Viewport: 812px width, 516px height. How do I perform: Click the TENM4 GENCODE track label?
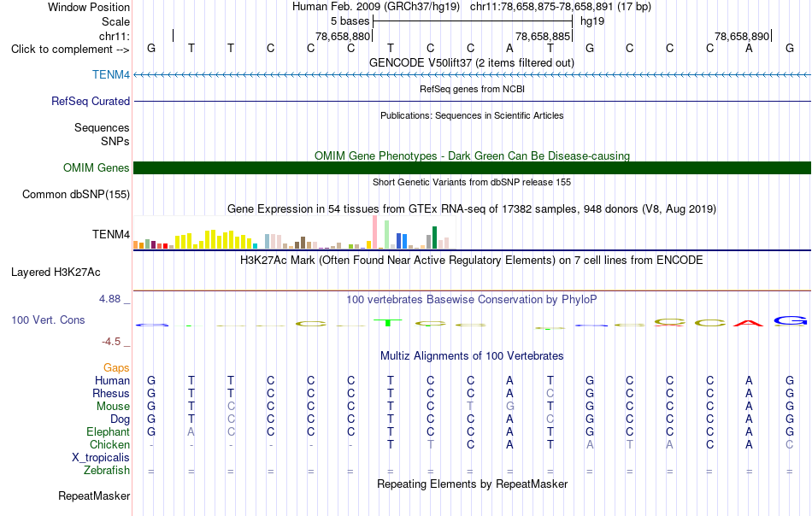(x=111, y=74)
